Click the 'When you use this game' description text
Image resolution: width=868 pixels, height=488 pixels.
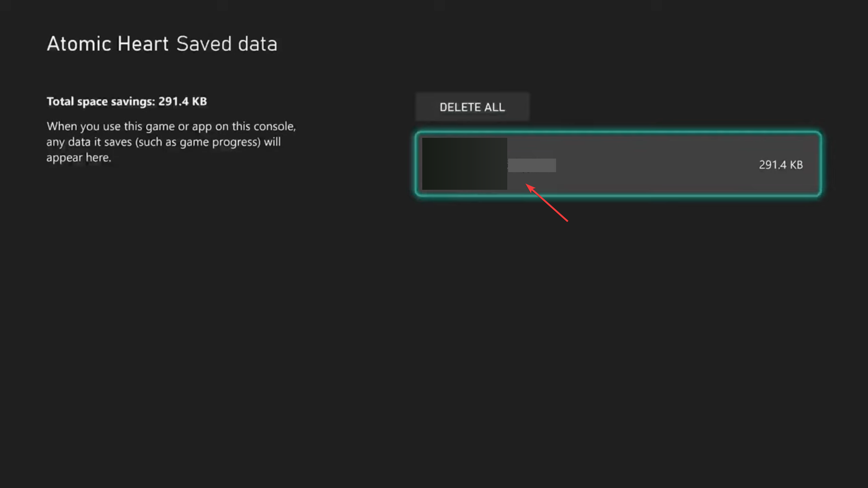[x=171, y=142]
